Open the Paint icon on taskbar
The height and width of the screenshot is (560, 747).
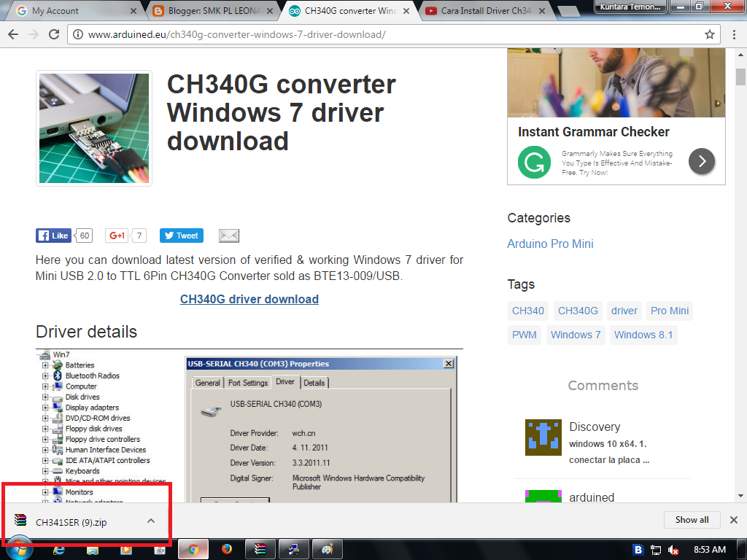pos(327,550)
